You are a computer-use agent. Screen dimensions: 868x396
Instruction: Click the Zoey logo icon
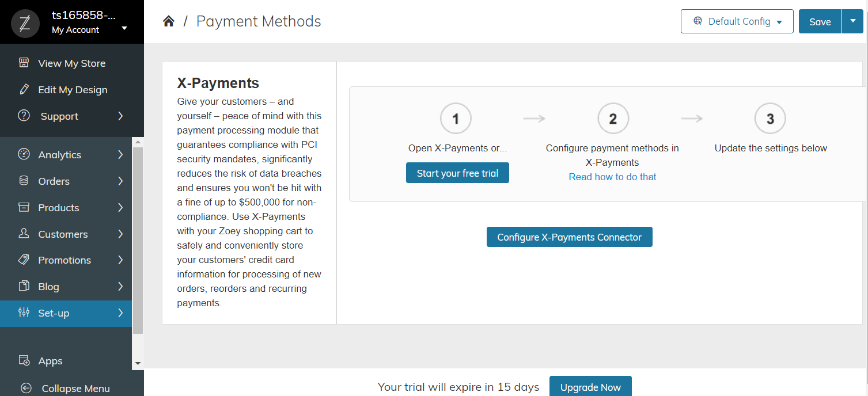click(25, 23)
